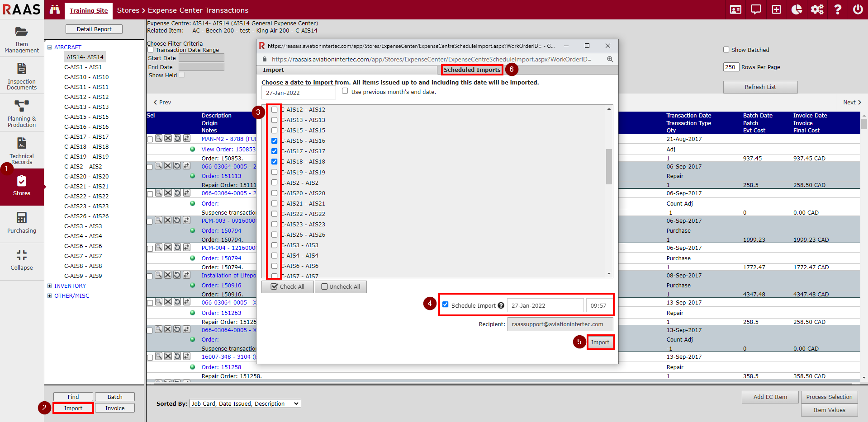Screen dimensions: 868x422
Task: Click the help question mark in header
Action: [837, 9]
